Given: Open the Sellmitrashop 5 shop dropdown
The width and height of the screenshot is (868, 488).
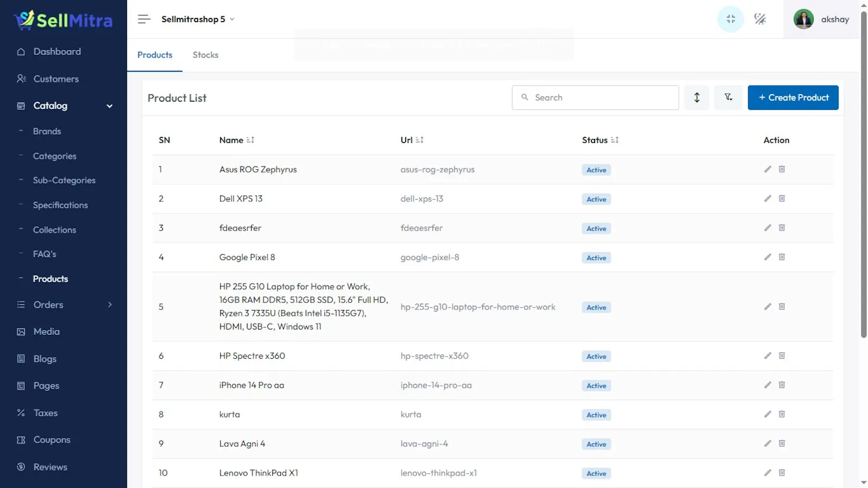Looking at the screenshot, I should [198, 19].
